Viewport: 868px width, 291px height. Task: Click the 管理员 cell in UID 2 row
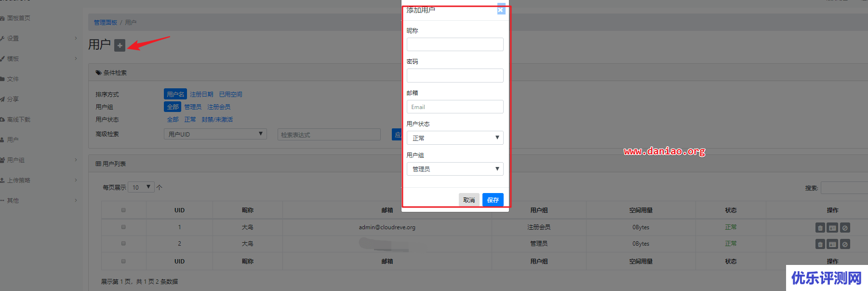(x=539, y=244)
